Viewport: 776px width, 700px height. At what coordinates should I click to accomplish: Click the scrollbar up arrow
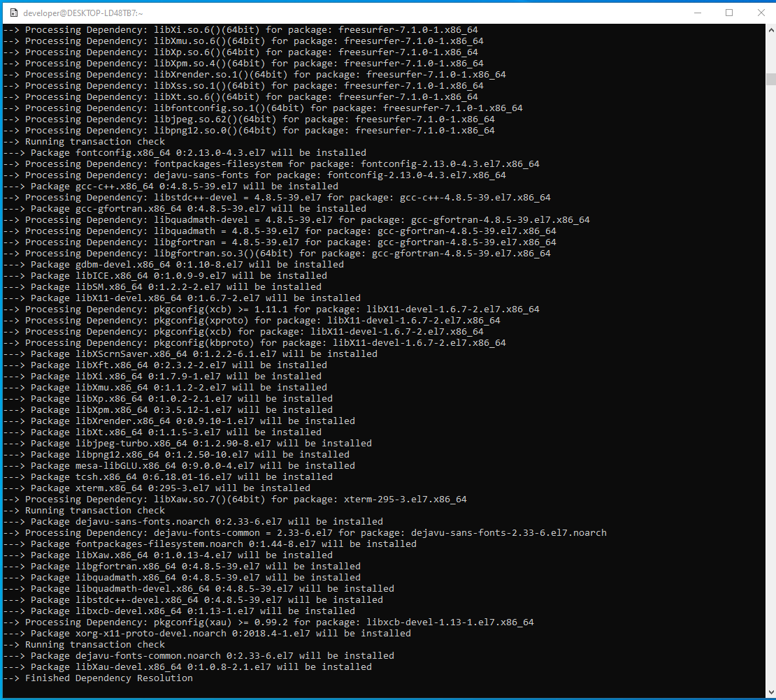[x=770, y=31]
